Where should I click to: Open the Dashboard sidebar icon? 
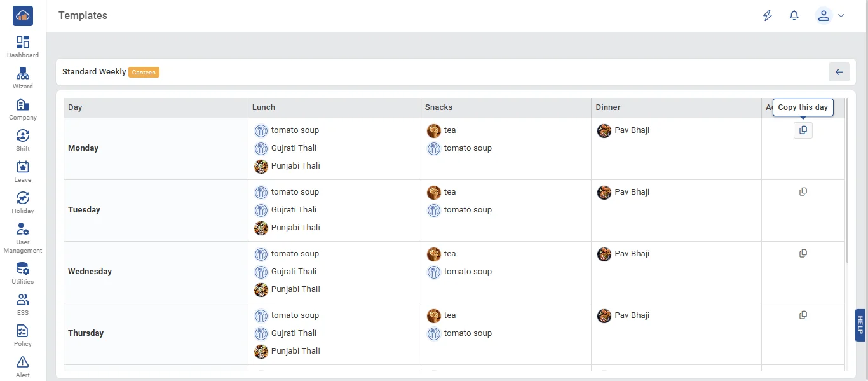(23, 42)
